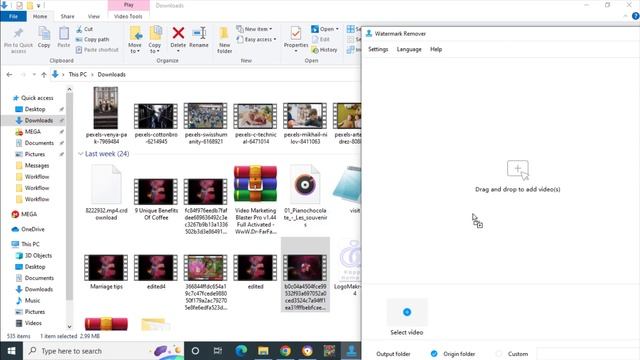The image size is (640, 360).
Task: Select Videos in navigation pane
Action: (33, 323)
